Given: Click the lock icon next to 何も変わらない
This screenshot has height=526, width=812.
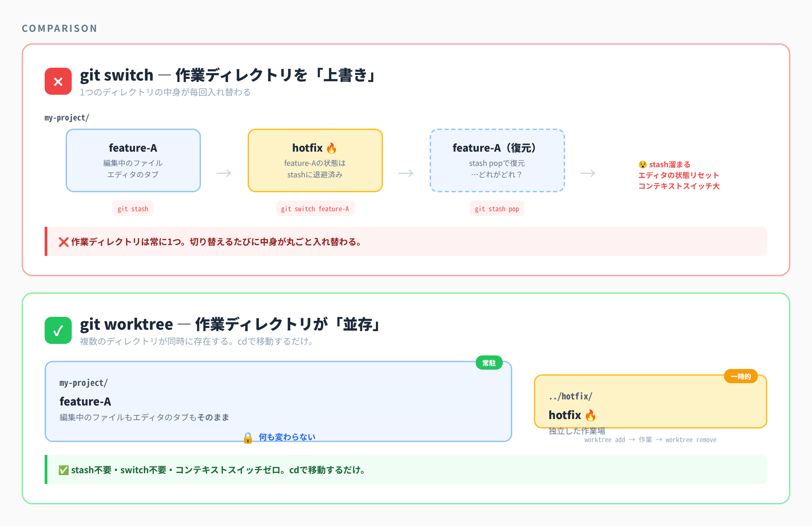Looking at the screenshot, I should [248, 438].
